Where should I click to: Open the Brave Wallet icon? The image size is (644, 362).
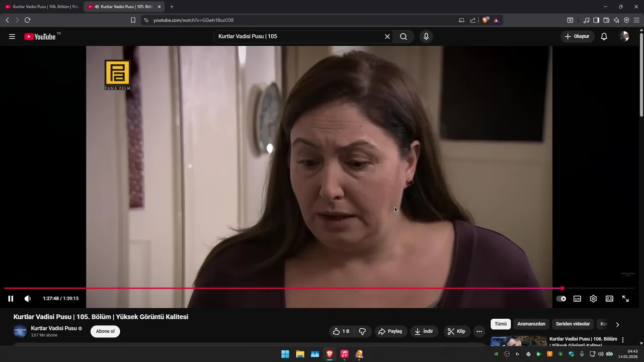pyautogui.click(x=606, y=20)
